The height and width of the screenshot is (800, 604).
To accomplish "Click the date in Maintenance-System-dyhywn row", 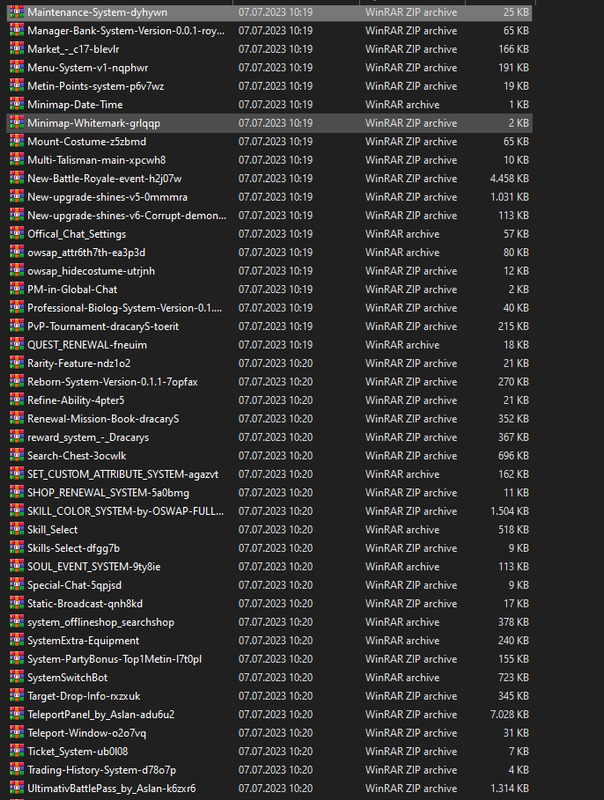I will coord(275,12).
